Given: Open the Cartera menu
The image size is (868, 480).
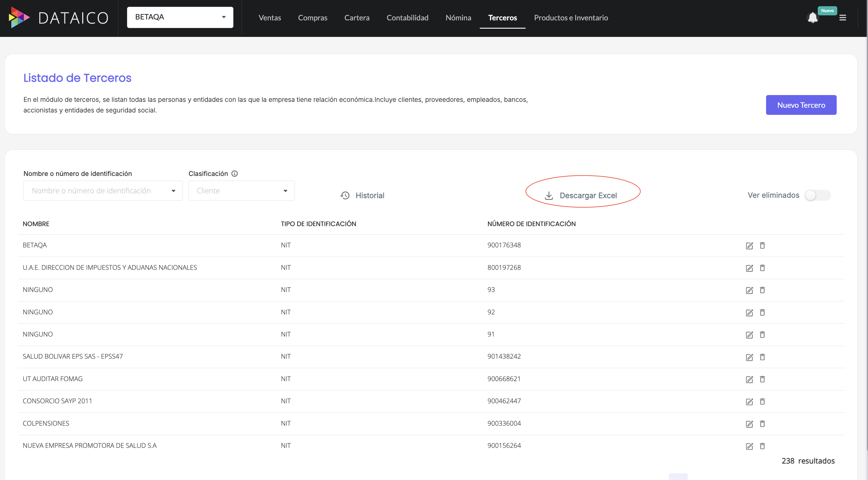Looking at the screenshot, I should point(357,17).
